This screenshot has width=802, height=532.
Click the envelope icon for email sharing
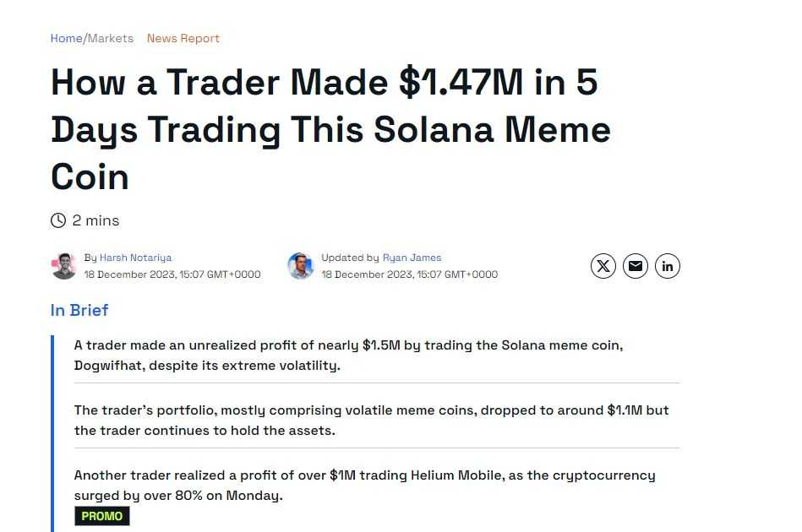pos(636,266)
